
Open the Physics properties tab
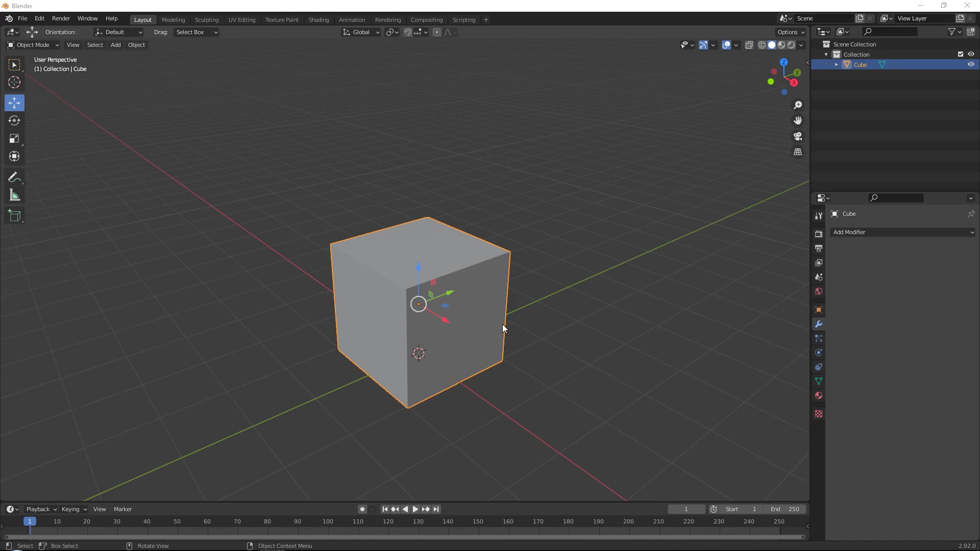[819, 353]
